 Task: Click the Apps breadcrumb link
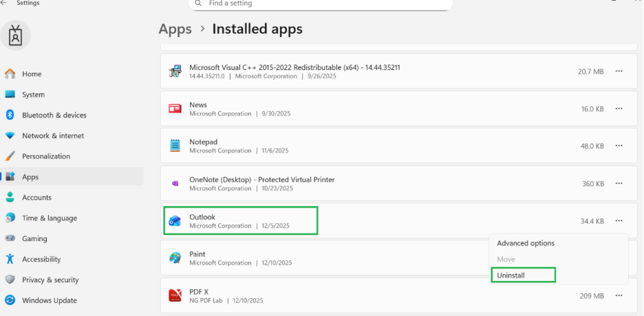pos(175,30)
